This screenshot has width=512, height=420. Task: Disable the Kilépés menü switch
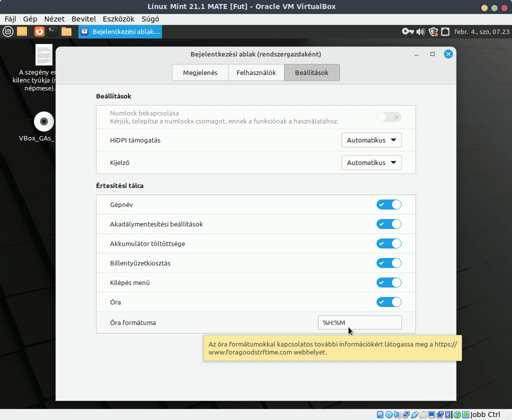[x=388, y=282]
